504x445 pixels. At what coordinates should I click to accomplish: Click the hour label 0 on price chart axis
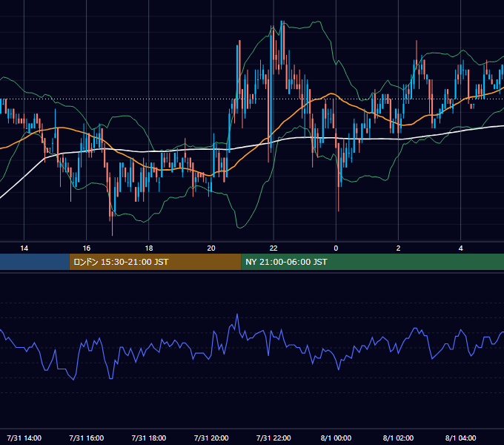[x=336, y=248]
